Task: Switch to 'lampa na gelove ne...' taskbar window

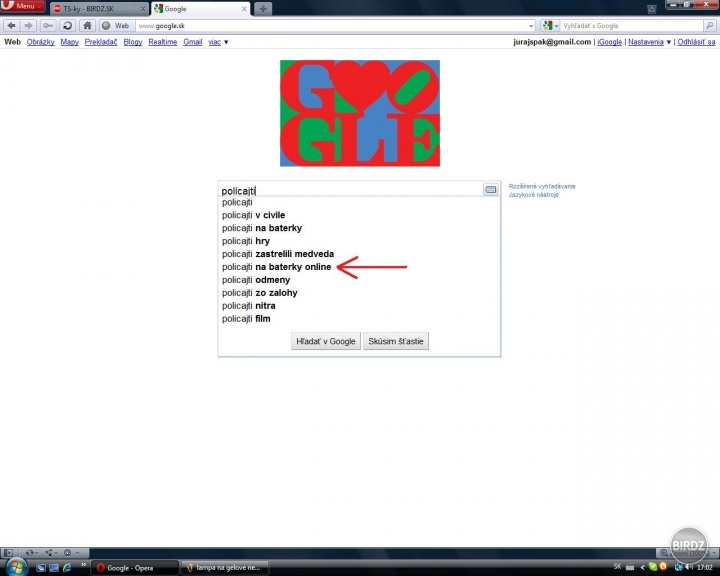Action: [224, 568]
